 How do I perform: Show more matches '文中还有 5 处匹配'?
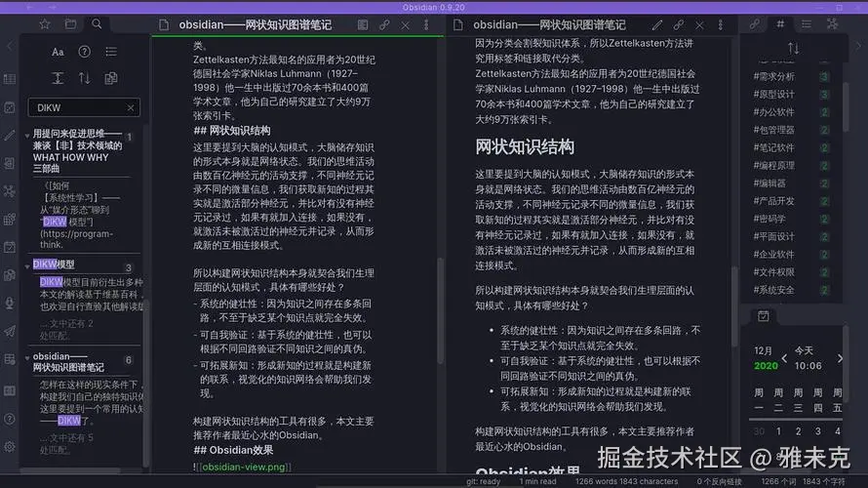coord(66,444)
